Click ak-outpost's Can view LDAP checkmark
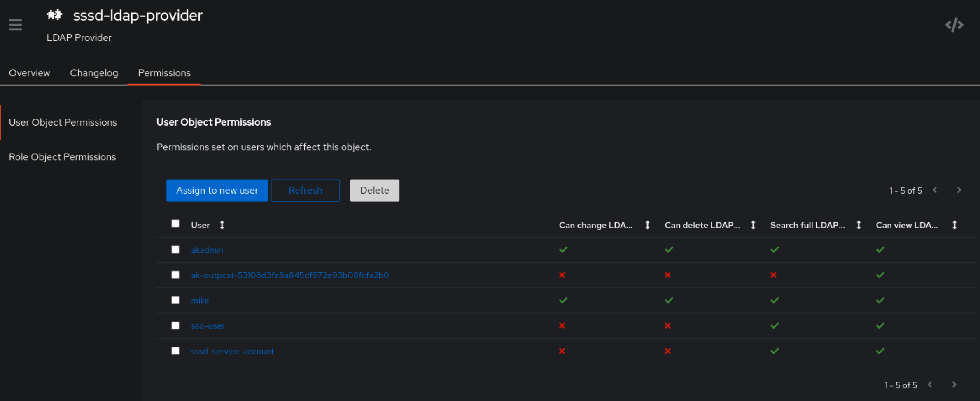The width and height of the screenshot is (980, 401). (880, 275)
